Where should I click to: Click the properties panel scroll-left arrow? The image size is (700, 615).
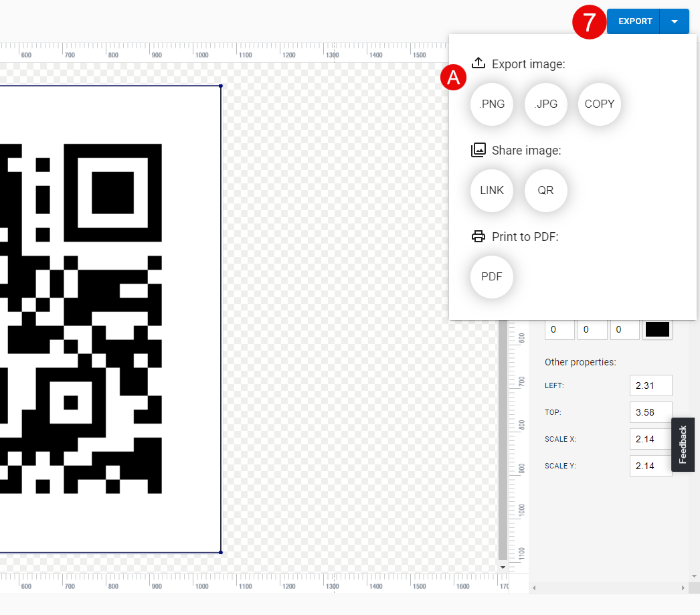tap(534, 588)
